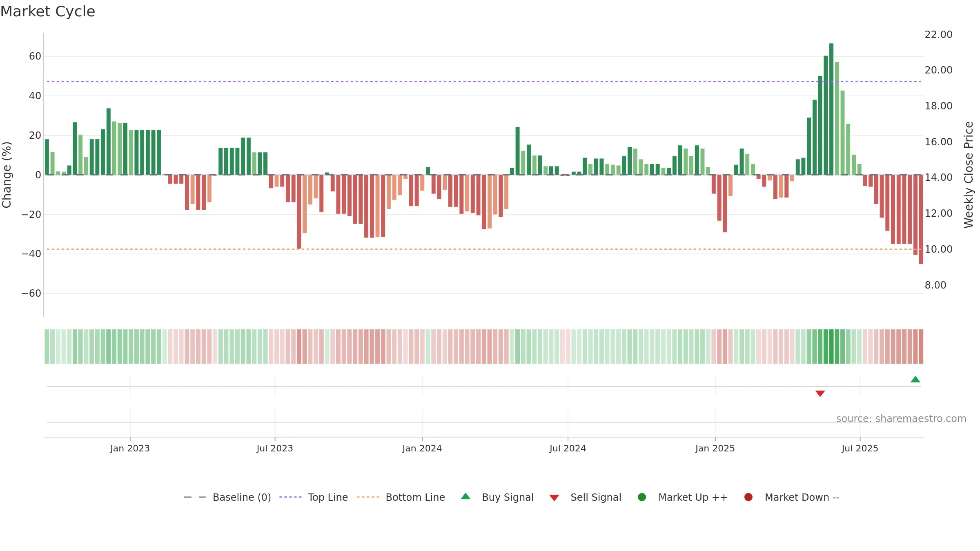
Task: Toggle the Market Down -- legend entry
Action: point(792,497)
